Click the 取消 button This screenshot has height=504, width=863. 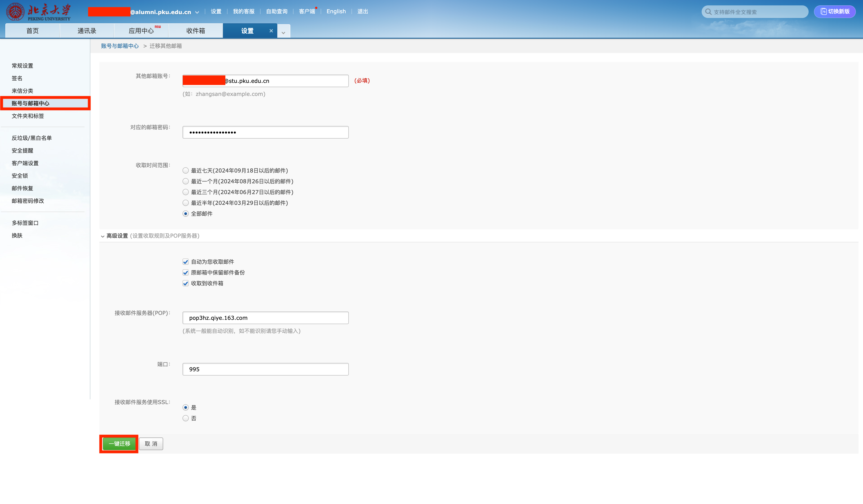[x=151, y=443]
